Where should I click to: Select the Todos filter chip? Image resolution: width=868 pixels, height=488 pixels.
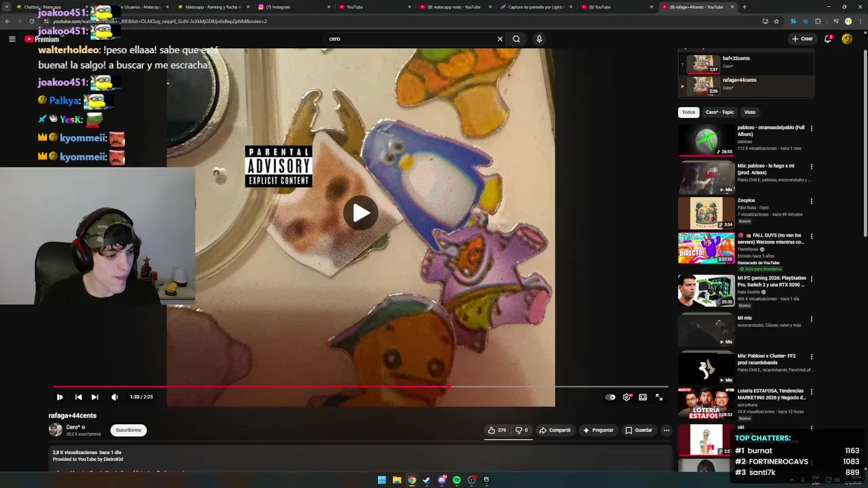pos(688,113)
